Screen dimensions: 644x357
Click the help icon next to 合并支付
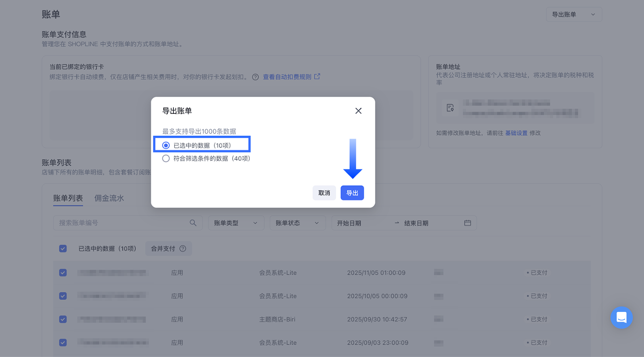coord(183,248)
